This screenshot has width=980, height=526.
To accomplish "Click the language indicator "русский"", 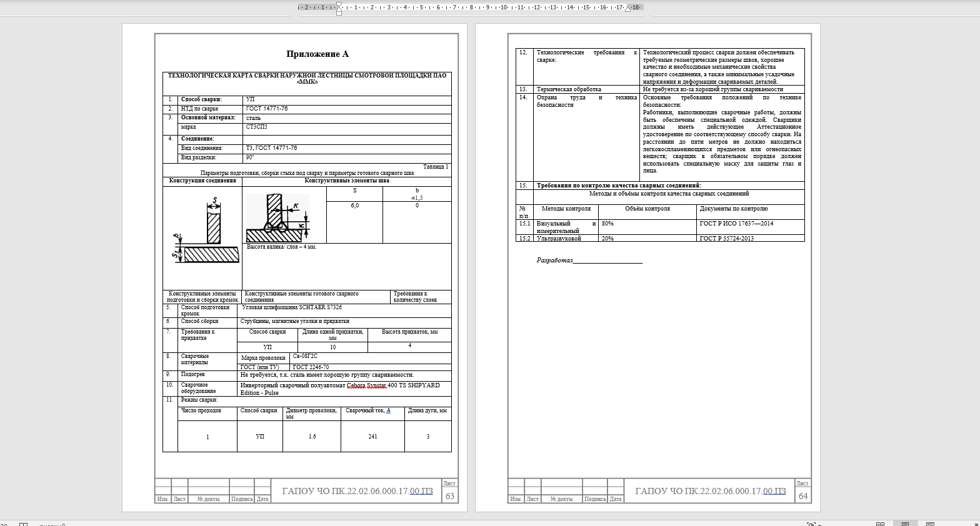I will click(x=53, y=525).
